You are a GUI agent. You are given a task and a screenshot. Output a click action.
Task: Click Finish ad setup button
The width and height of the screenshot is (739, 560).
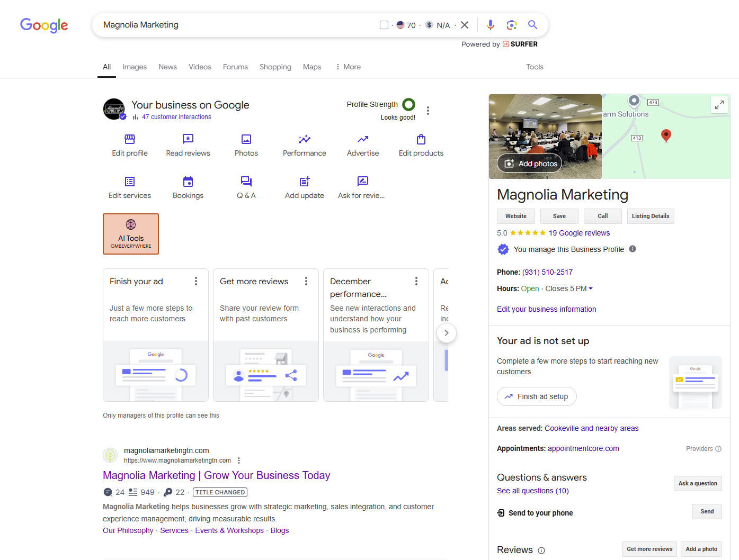pyautogui.click(x=537, y=396)
